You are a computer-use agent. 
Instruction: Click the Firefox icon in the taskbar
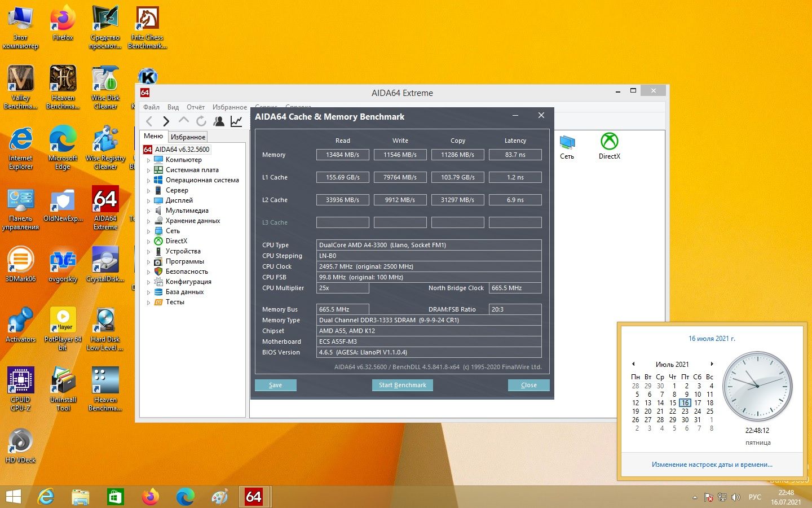(150, 497)
